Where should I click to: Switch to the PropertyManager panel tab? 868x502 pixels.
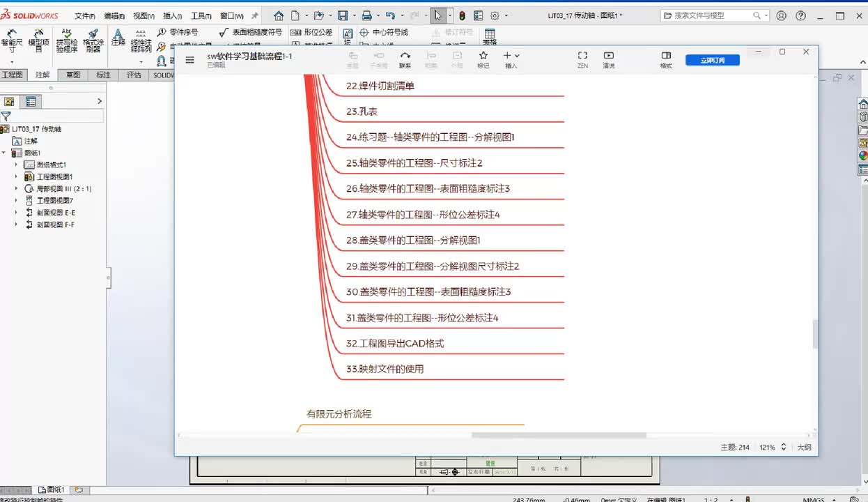(x=31, y=101)
